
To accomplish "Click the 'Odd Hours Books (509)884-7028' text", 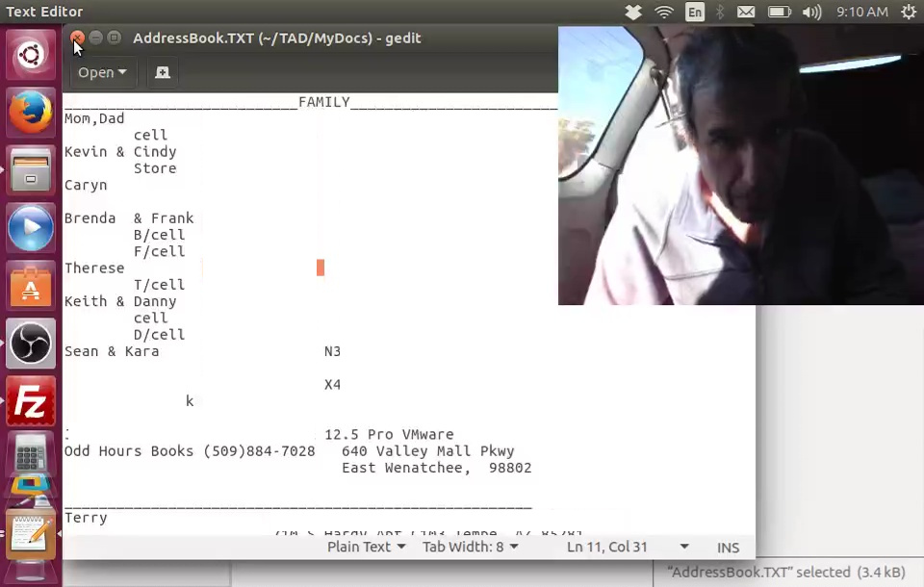I will click(x=190, y=451).
